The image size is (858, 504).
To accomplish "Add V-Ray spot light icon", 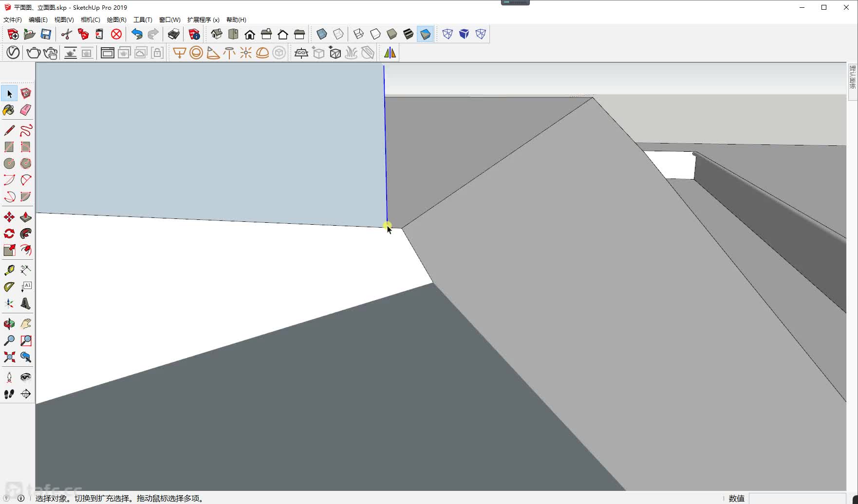I will 213,53.
